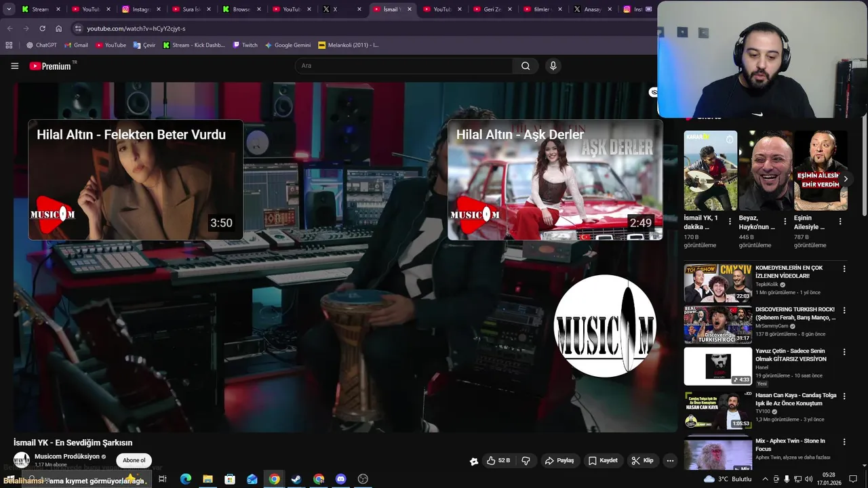This screenshot has width=868, height=488.
Task: Open ChatGPT bookmark
Action: pyautogui.click(x=41, y=45)
